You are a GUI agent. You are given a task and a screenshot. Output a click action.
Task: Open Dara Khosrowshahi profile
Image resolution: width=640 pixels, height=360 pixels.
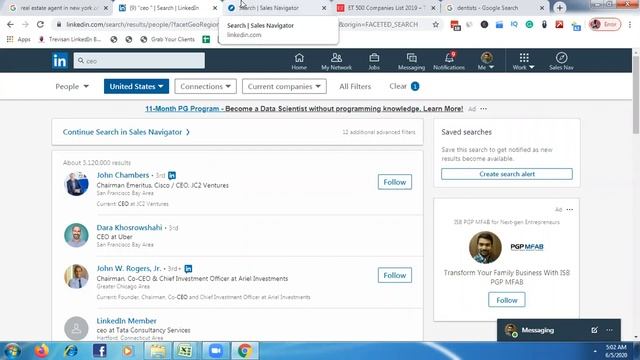[129, 227]
